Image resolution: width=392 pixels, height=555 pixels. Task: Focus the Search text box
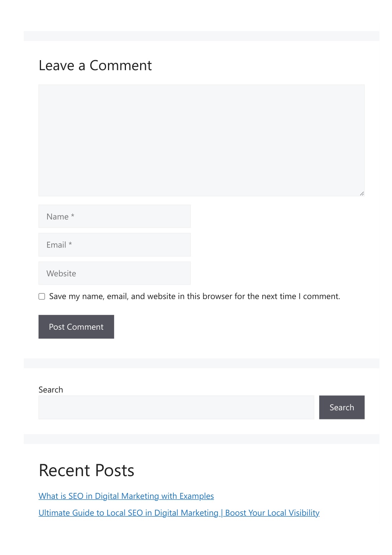click(176, 407)
